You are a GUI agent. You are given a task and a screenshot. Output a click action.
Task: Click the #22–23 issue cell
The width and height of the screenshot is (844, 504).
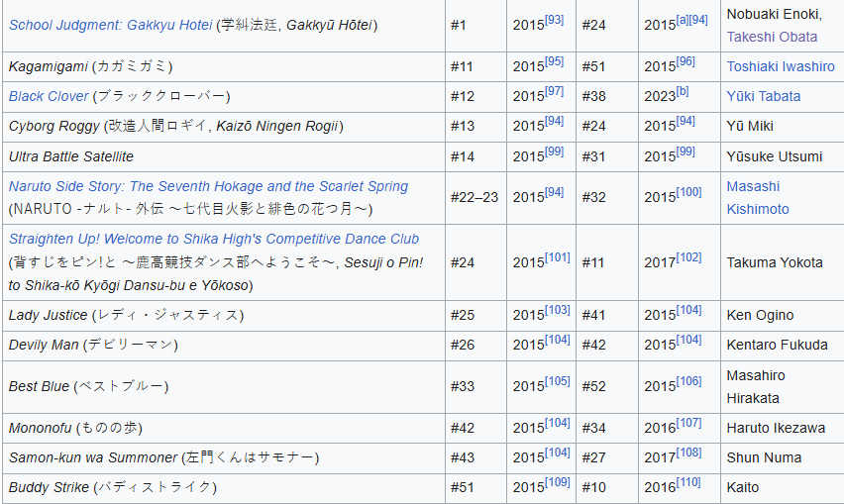tap(475, 197)
